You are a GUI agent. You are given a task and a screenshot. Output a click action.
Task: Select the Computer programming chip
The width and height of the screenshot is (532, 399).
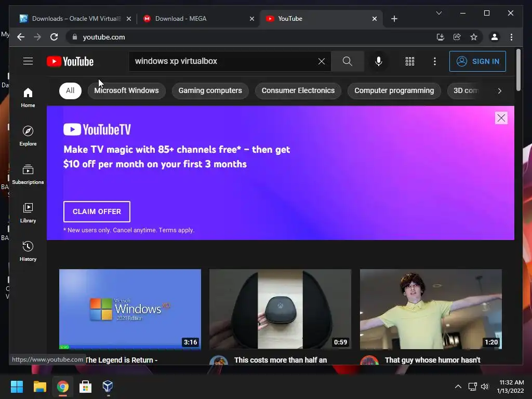pos(394,90)
